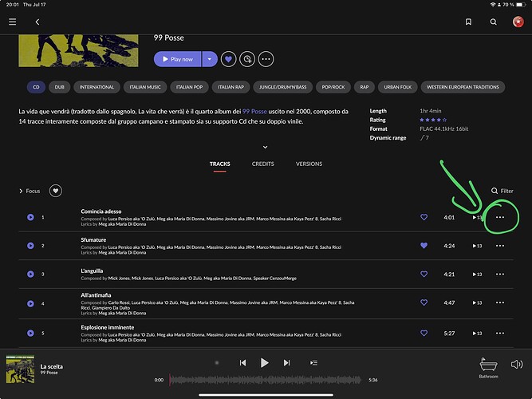This screenshot has height=399, width=532.
Task: Open the Play now dropdown arrow
Action: 210,59
